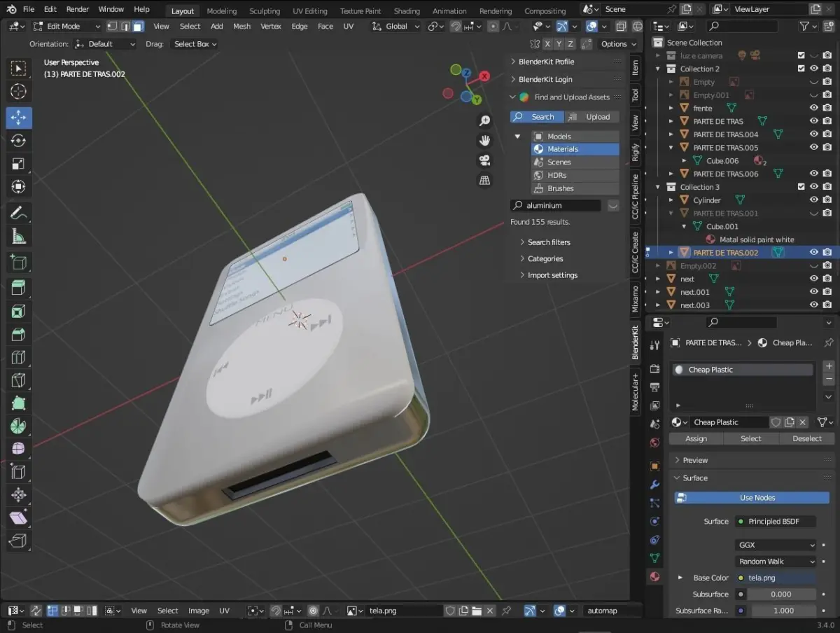Click the pan hand gizmo in viewport

pos(484,141)
